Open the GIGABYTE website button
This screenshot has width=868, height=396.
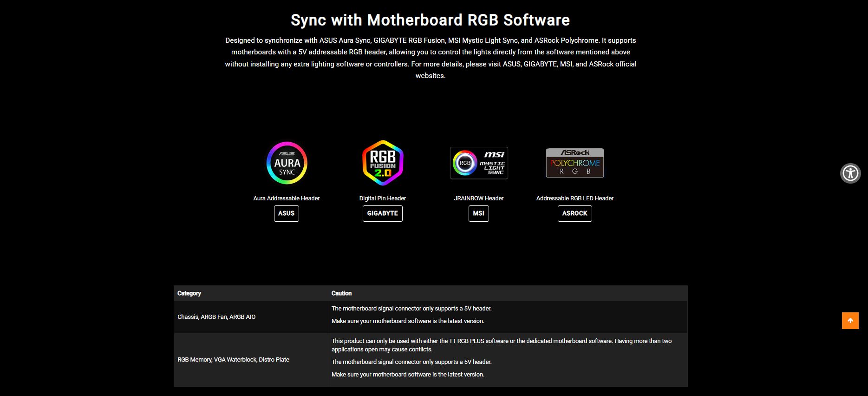coord(383,213)
